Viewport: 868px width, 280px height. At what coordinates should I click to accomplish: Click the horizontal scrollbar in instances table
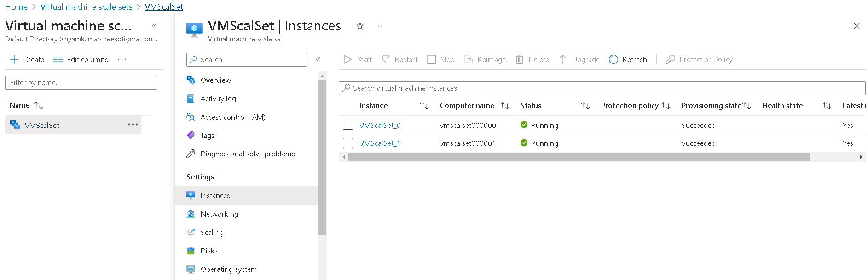(x=579, y=157)
